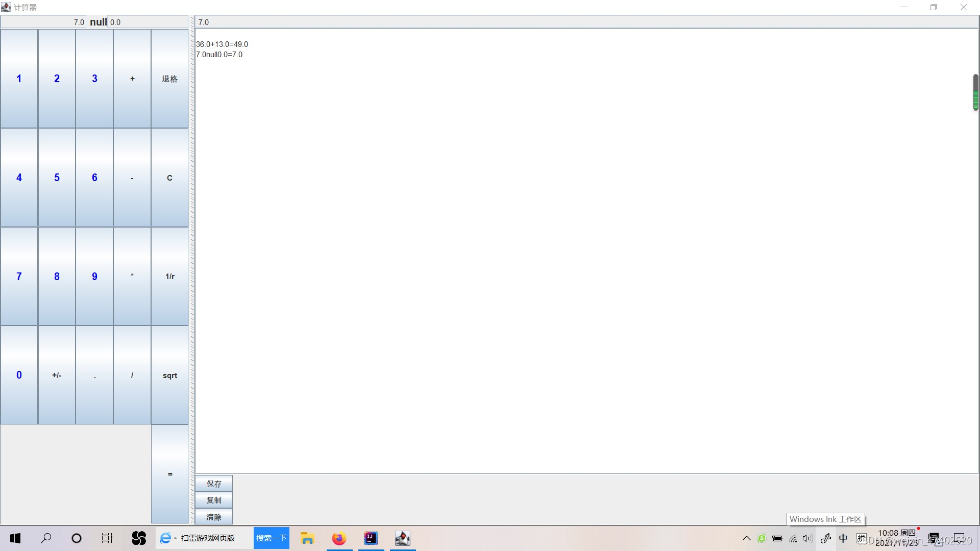Expand hidden system tray icons
This screenshot has height=551, width=980.
coord(746,538)
